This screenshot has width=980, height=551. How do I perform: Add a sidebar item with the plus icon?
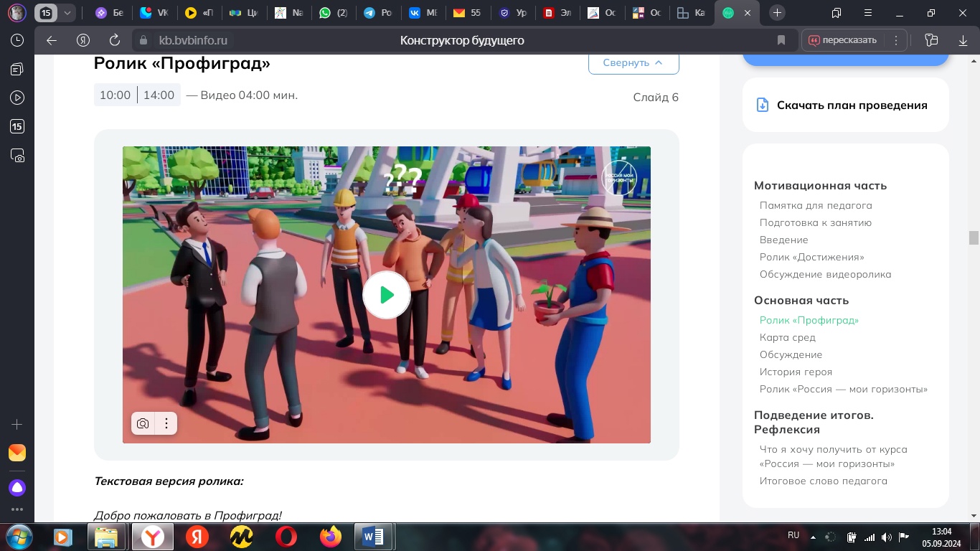tap(17, 424)
